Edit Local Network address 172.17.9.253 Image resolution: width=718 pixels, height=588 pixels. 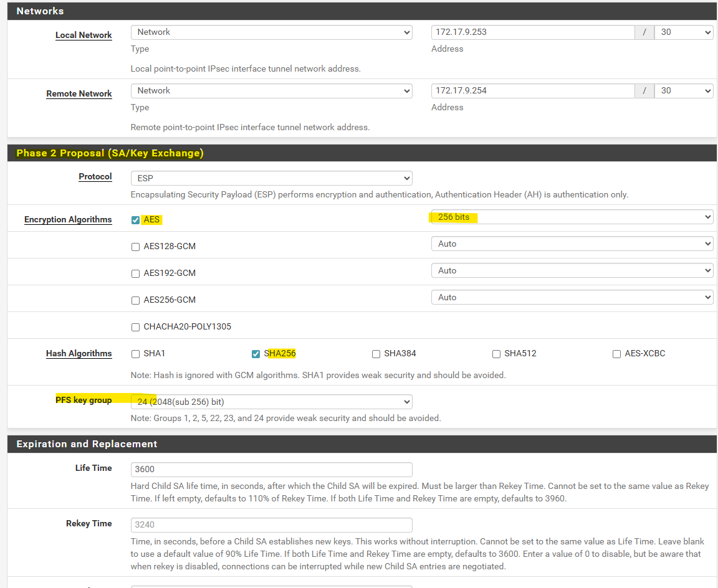(533, 32)
